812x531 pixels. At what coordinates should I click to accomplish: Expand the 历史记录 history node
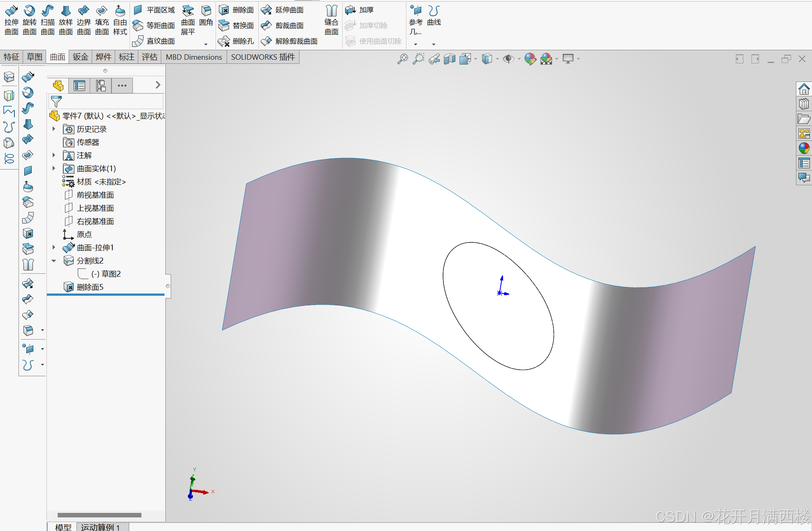54,129
